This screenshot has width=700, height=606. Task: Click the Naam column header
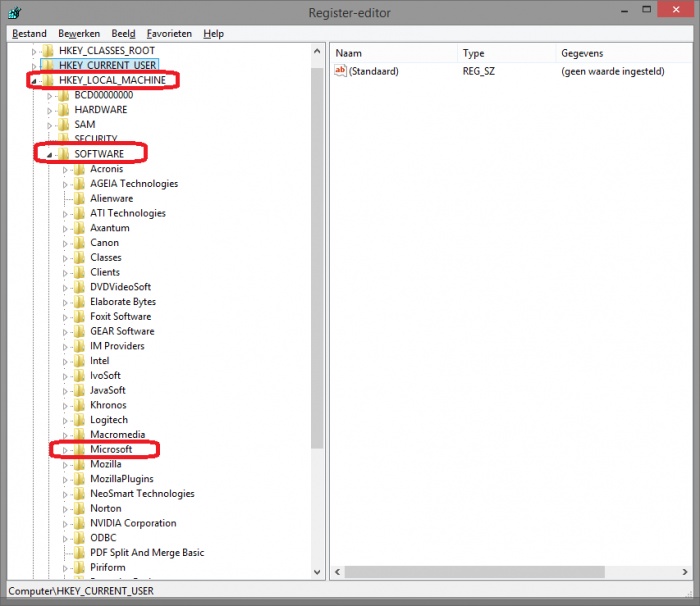(394, 53)
